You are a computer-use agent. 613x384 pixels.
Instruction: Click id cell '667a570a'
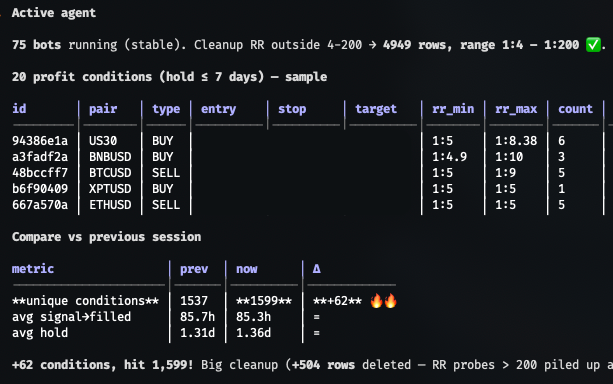[x=40, y=205]
